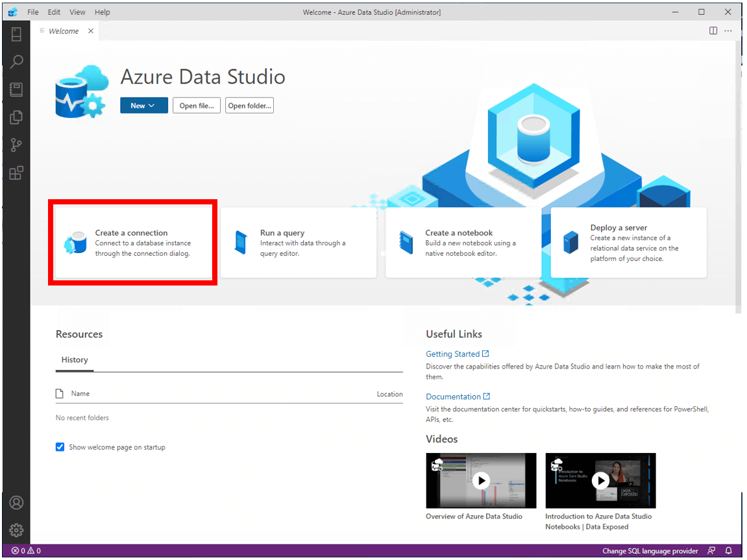Screen dimensions: 747x560
Task: Open the Source Control sidebar icon
Action: [x=16, y=145]
